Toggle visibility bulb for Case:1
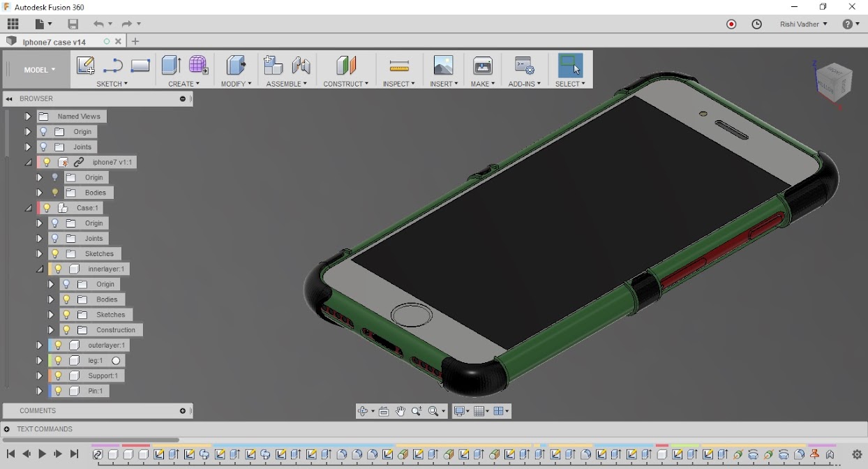The height and width of the screenshot is (469, 868). pyautogui.click(x=47, y=208)
